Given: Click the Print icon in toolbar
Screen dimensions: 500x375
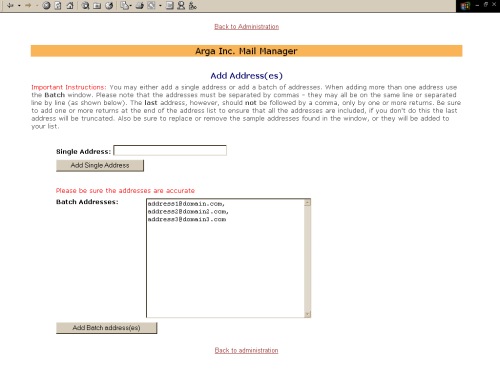Looking at the screenshot, I should coord(139,5).
